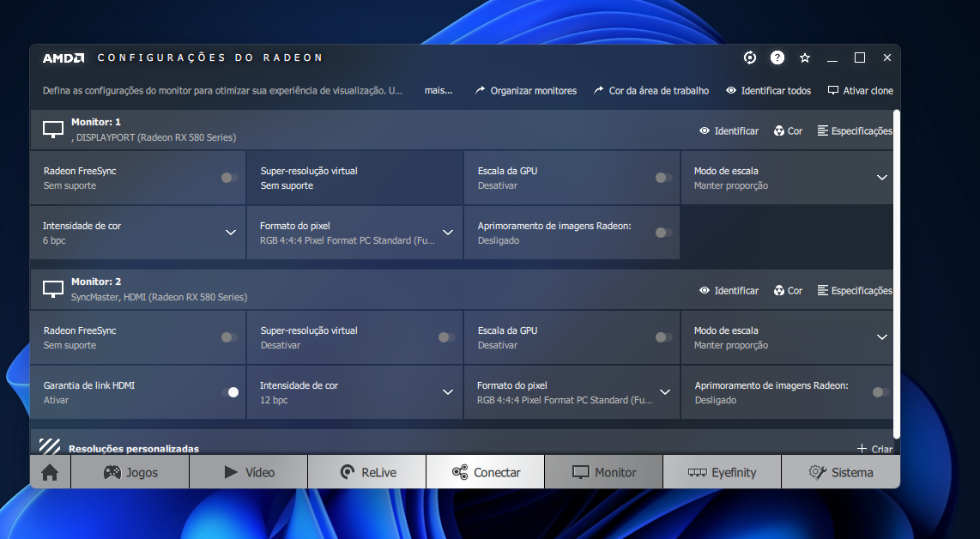Click the Monitor 1 display icon
Image resolution: width=980 pixels, height=539 pixels.
coord(53,130)
